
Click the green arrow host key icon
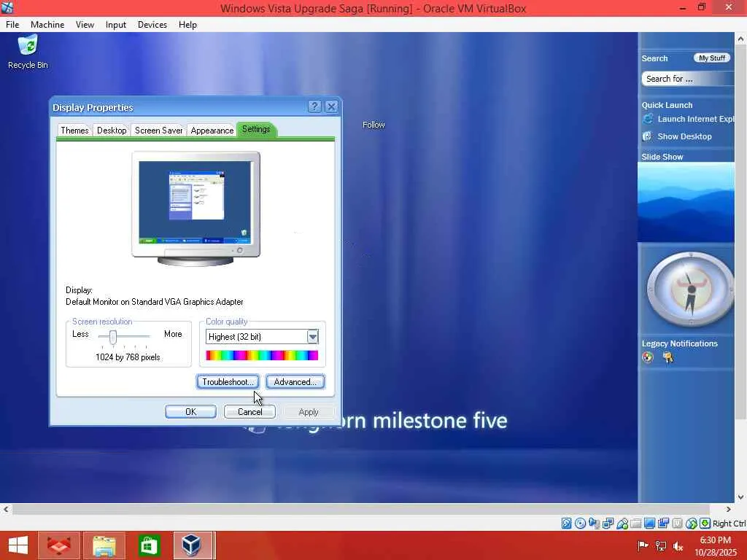705,524
